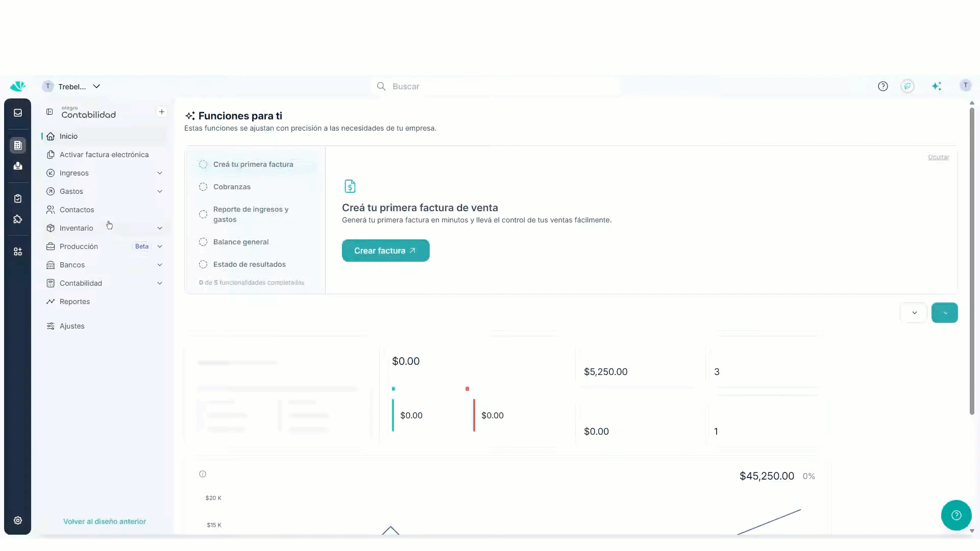Open the white chevron dropdown above dashboard

pyautogui.click(x=914, y=313)
